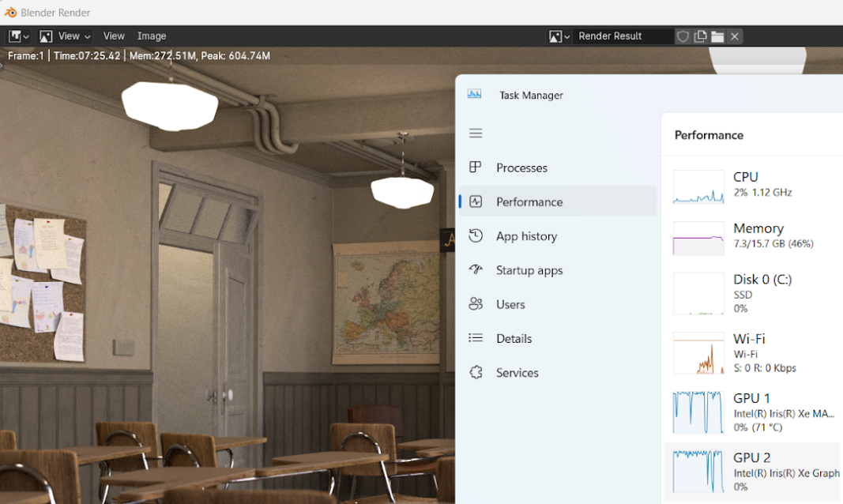Open the editor type dropdown in Blender header

click(x=19, y=36)
